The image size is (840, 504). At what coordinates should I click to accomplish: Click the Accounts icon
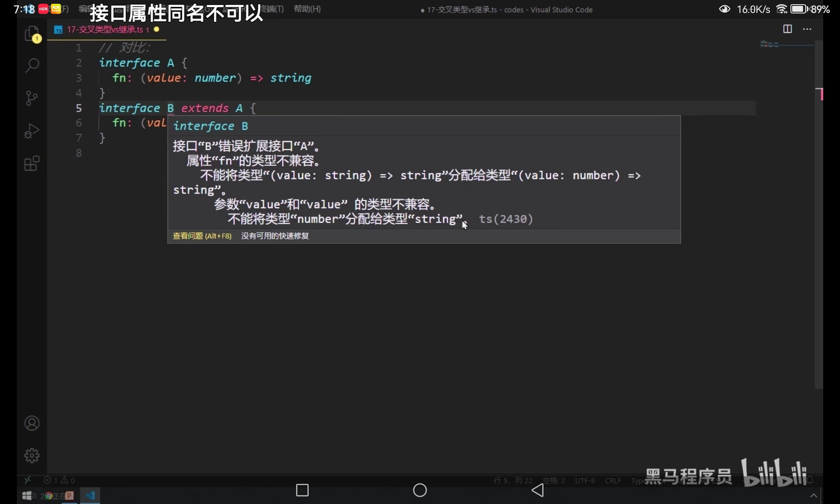point(32,423)
